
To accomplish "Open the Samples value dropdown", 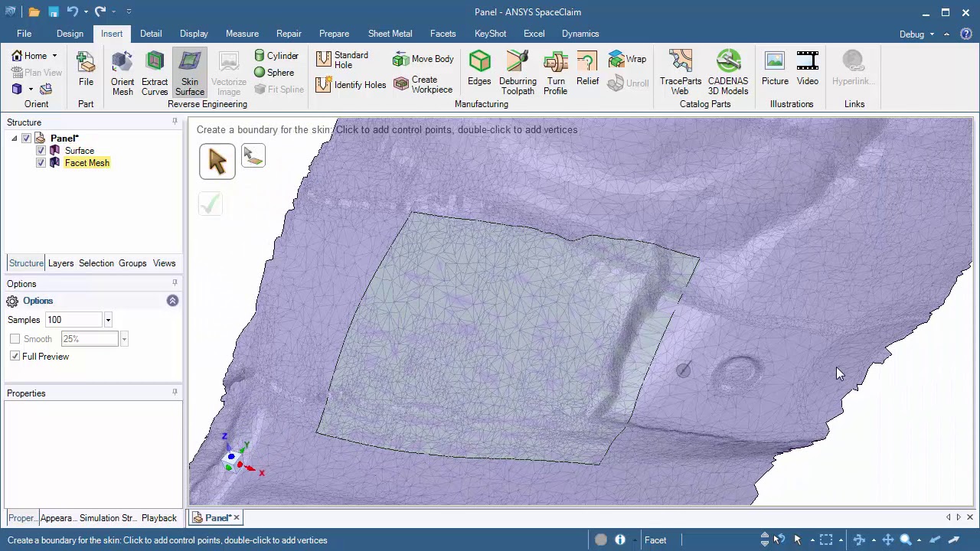I will (x=108, y=320).
